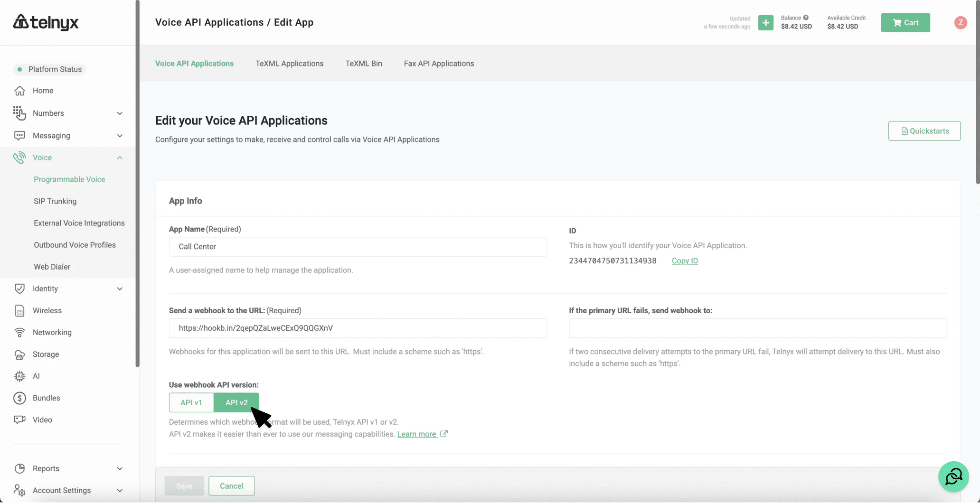This screenshot has height=503, width=980.
Task: Click the green plus icon near Balance
Action: click(x=765, y=22)
